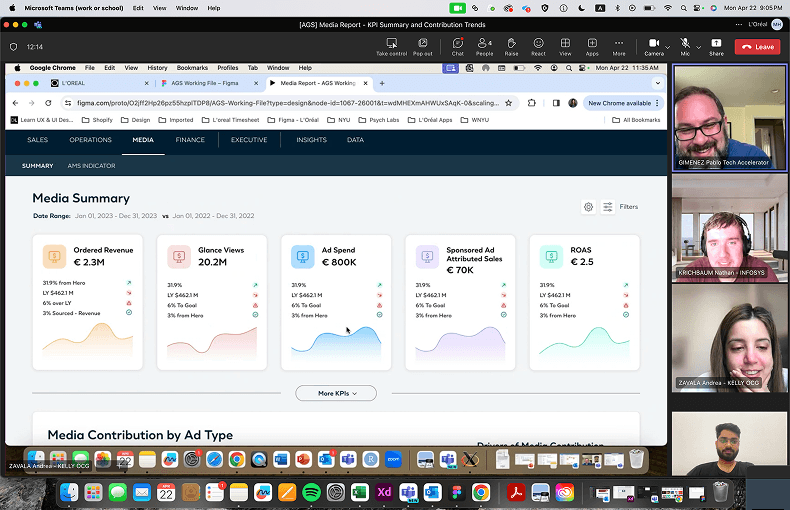Screen dimensions: 790x510
Task: Open the L'oreal Timesheet bookmark folder
Action: click(x=230, y=120)
